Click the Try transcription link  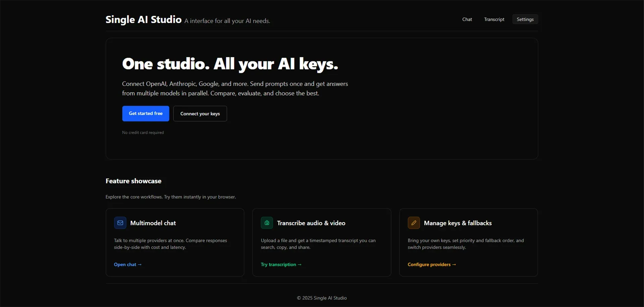[281, 264]
